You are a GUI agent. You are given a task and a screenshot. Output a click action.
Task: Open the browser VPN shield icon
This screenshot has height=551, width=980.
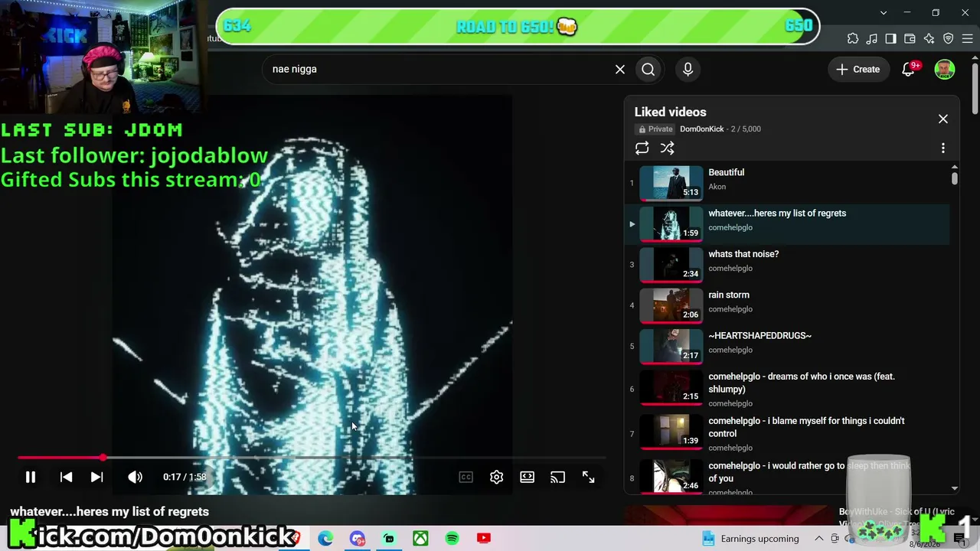tap(948, 38)
